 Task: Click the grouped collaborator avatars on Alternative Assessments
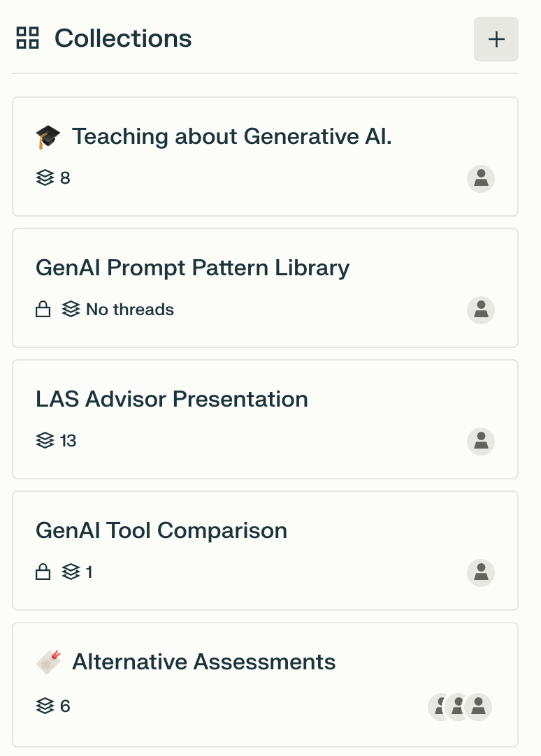click(x=459, y=706)
